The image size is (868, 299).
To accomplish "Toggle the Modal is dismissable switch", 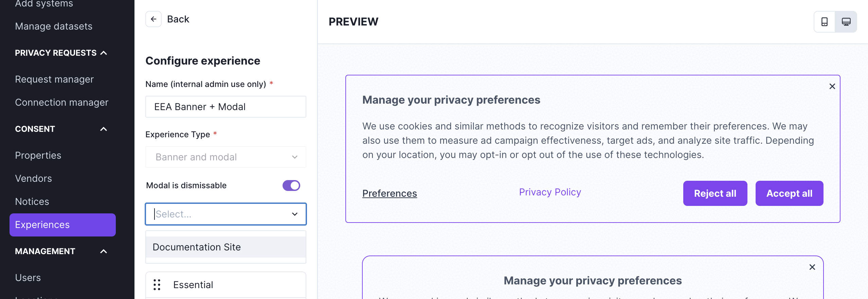I will coord(291,186).
